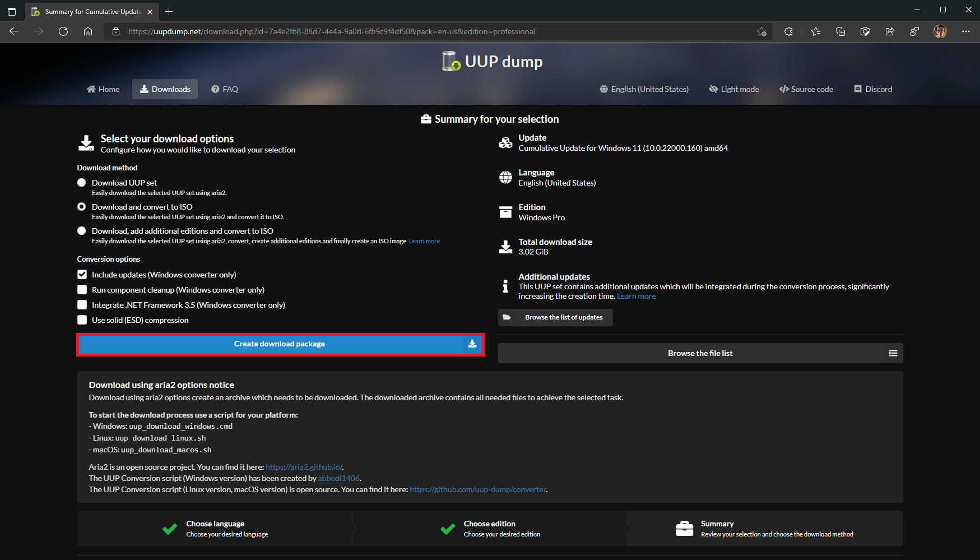
Task: Click '3.02 GiB' size value
Action: 533,252
